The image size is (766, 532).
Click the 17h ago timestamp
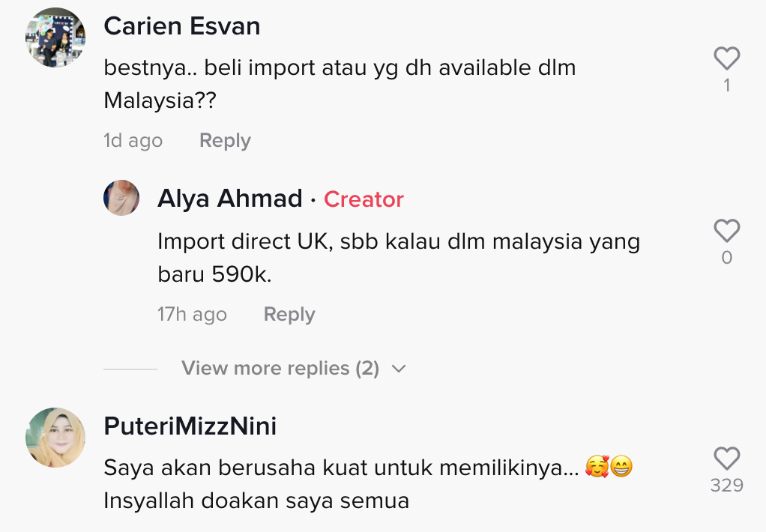click(192, 315)
